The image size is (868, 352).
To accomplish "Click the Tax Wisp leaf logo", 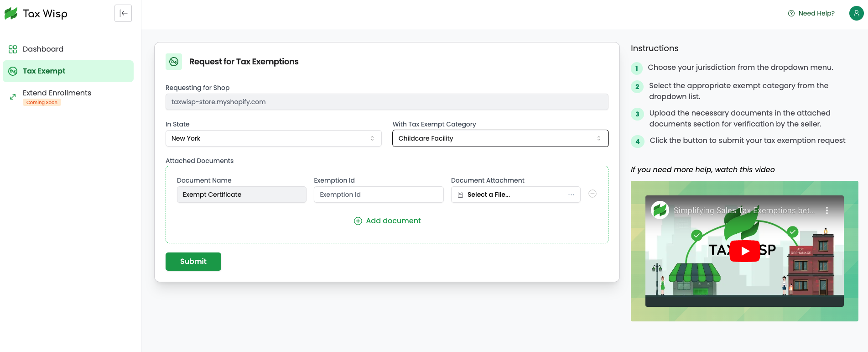I will click(x=11, y=13).
